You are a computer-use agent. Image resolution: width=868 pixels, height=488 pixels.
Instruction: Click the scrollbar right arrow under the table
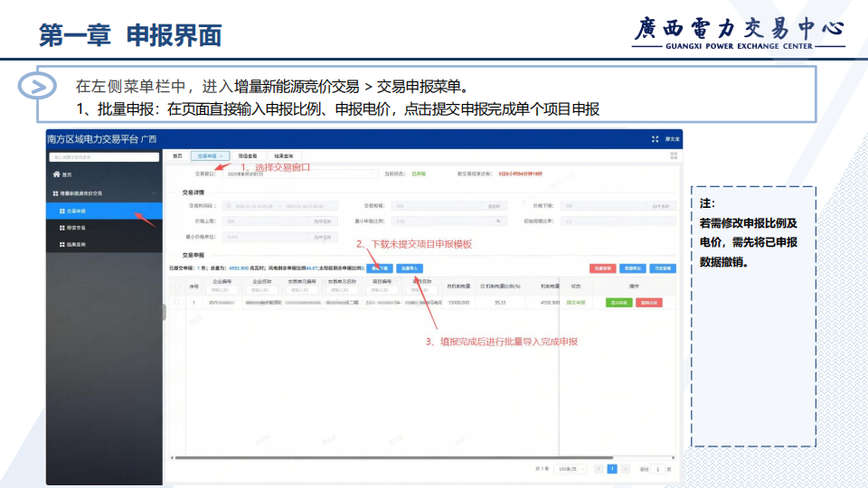[673, 457]
